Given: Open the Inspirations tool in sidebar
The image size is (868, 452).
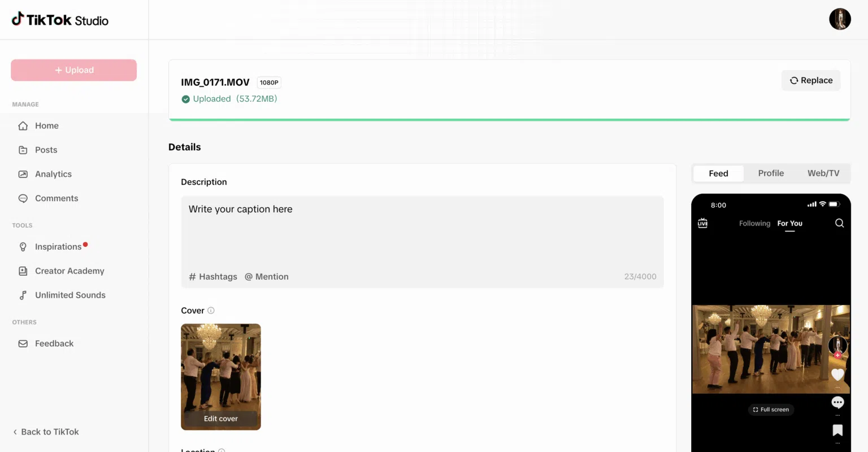Looking at the screenshot, I should tap(58, 246).
